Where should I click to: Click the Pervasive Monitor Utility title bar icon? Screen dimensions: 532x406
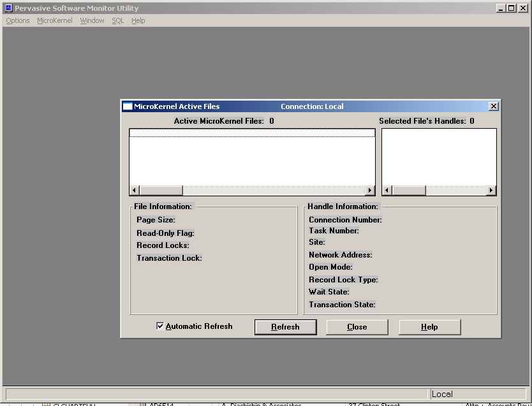pyautogui.click(x=8, y=8)
